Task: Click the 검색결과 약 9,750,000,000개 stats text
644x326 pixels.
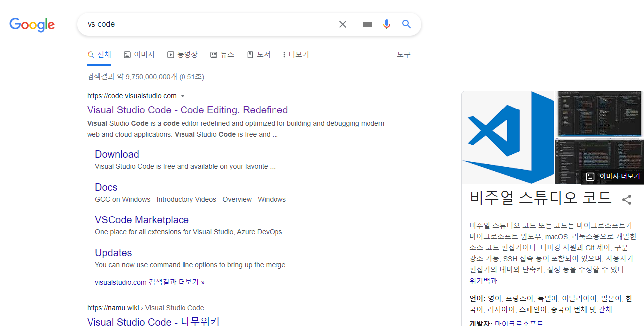Action: (146, 77)
